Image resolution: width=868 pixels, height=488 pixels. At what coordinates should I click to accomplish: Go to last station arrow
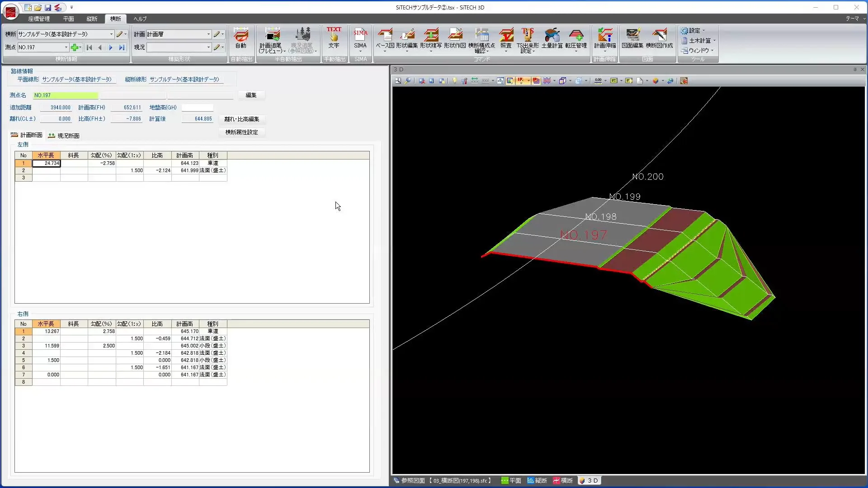point(122,47)
